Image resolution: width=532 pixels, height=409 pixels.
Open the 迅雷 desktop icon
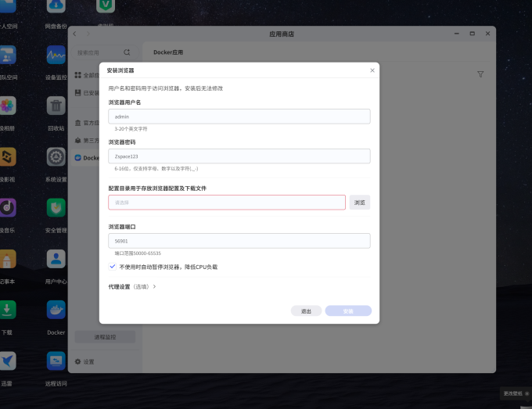point(8,361)
